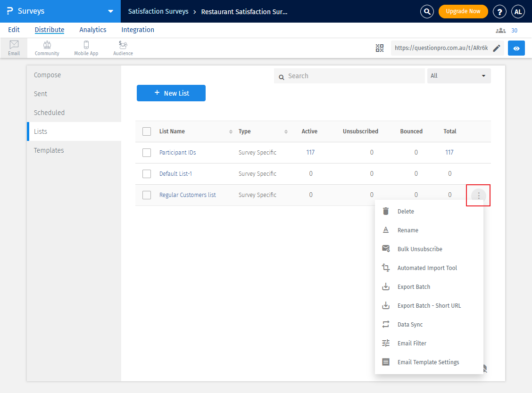Screen dimensions: 532x393
Task: Select the Audience distribution icon
Action: point(123,48)
